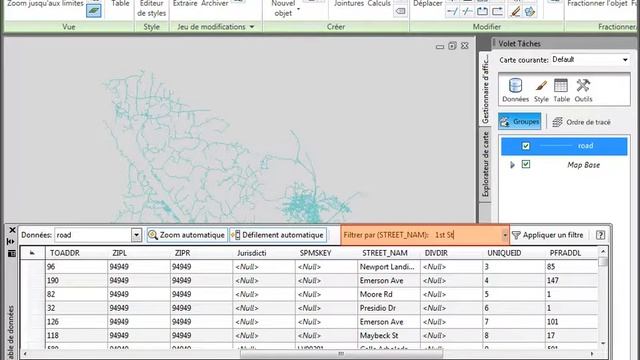Open Gestionnaire d'affichage vertical tab
The height and width of the screenshot is (360, 640).
[485, 89]
